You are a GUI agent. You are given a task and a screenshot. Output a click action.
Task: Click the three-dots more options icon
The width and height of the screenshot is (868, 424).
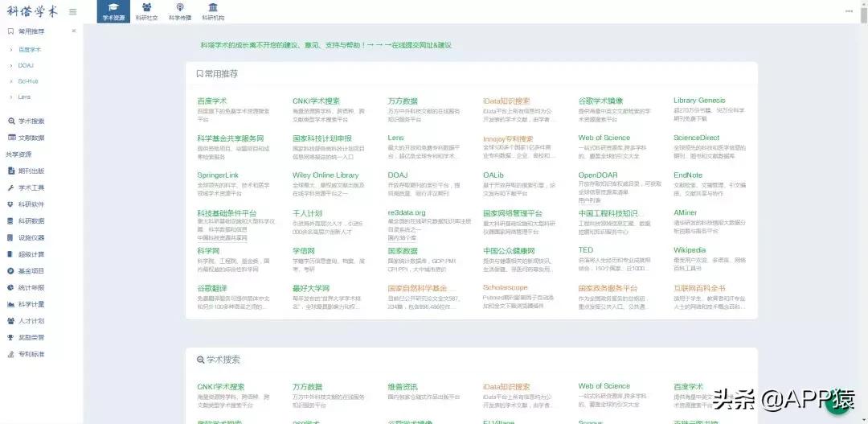coord(850,11)
